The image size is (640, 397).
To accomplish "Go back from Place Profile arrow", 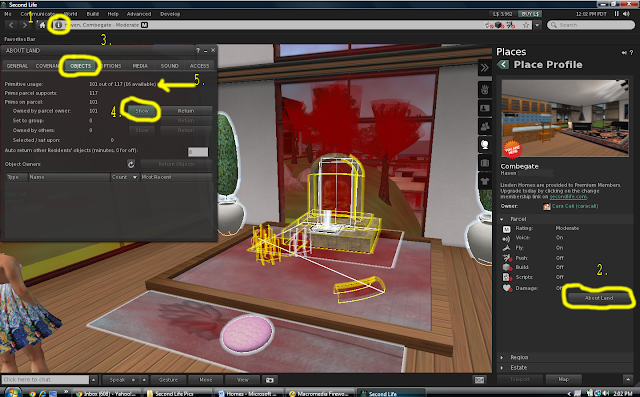I will pyautogui.click(x=503, y=64).
